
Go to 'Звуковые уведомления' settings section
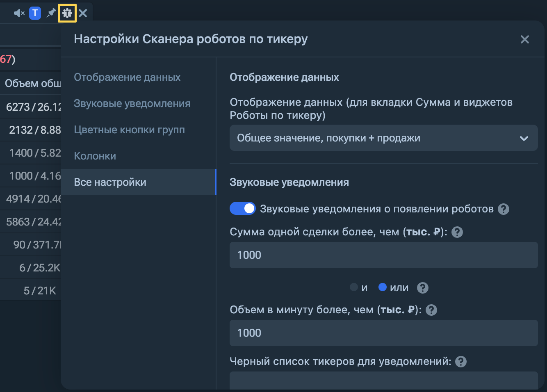coord(132,103)
